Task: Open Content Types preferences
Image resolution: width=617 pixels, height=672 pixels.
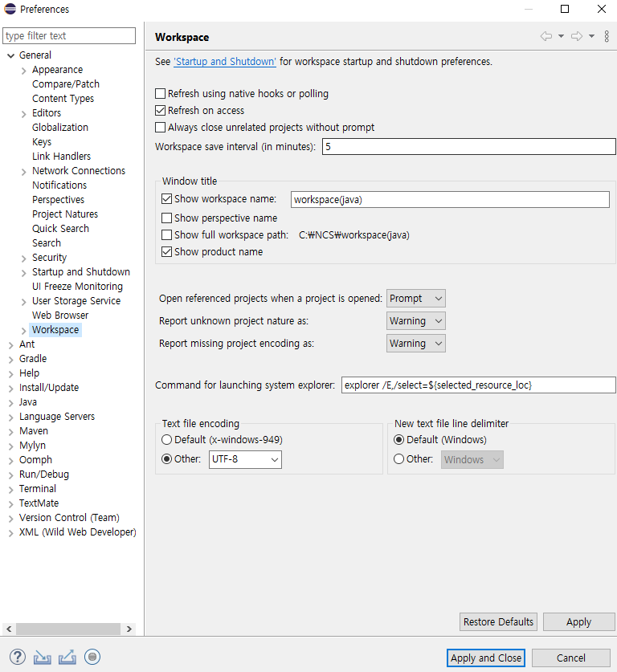Action: pyautogui.click(x=63, y=99)
